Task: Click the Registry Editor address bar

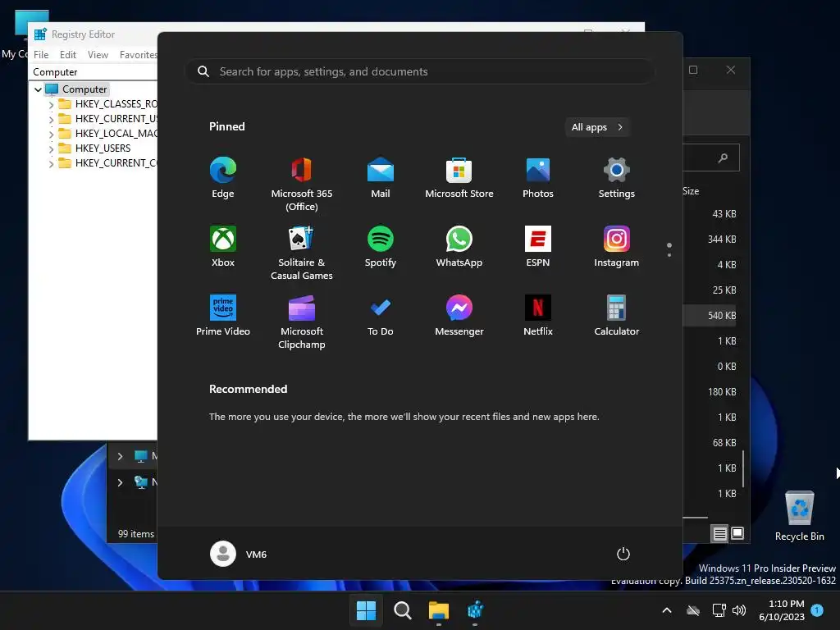Action: pos(94,72)
